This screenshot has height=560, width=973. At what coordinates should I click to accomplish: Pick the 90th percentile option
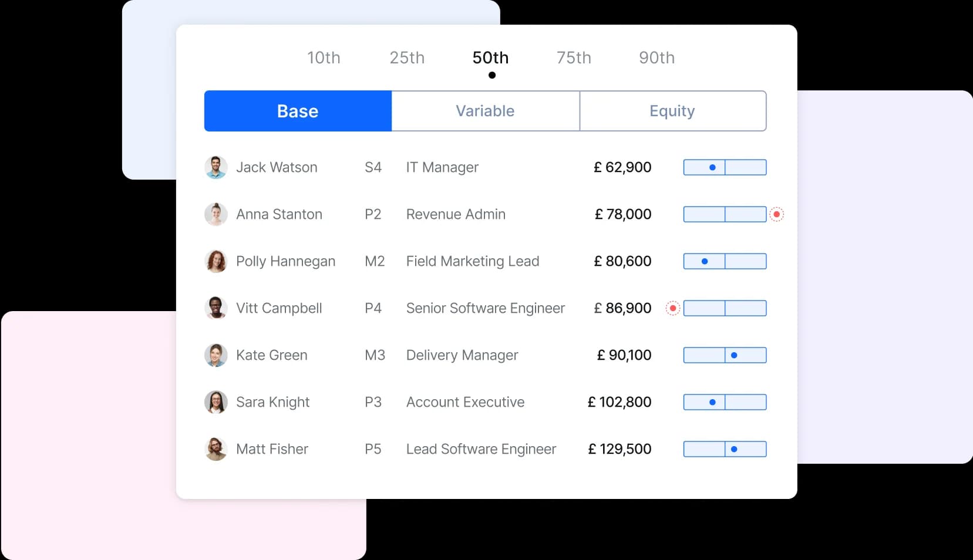(656, 58)
